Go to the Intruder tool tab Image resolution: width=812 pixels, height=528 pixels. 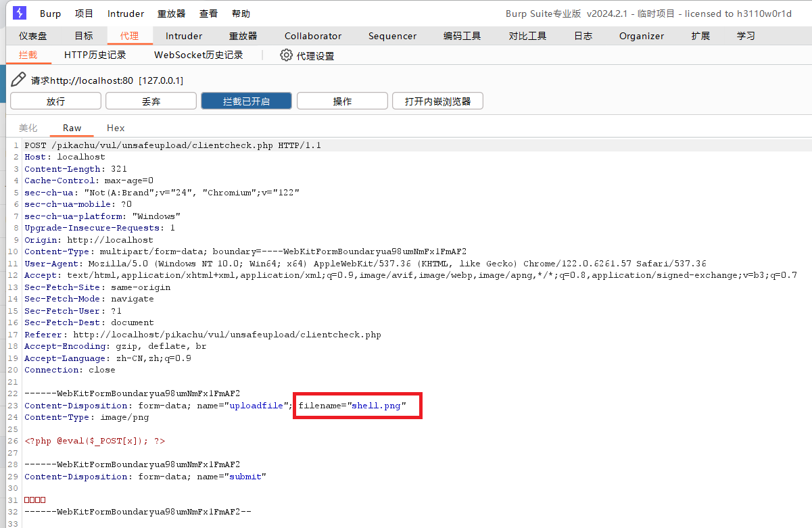pos(184,36)
